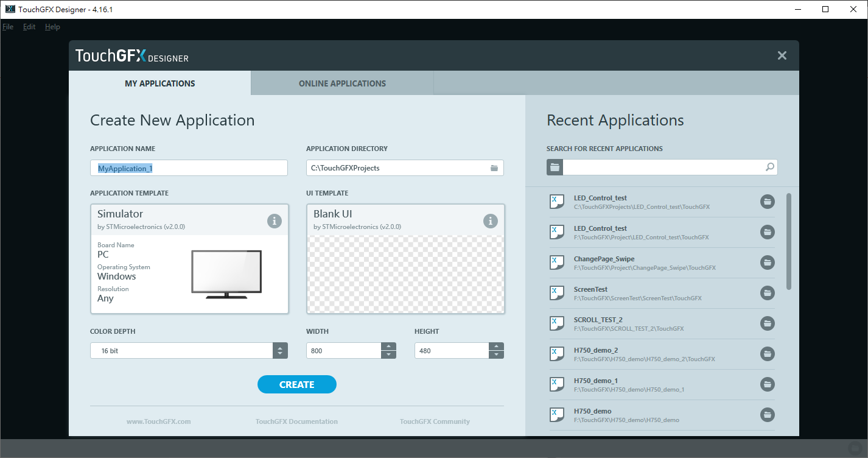The height and width of the screenshot is (458, 868).
Task: Open TouchGFX Documentation link
Action: click(x=296, y=421)
